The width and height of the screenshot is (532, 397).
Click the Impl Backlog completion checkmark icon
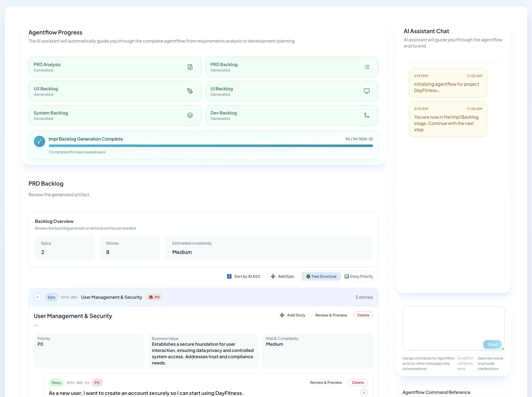(x=39, y=141)
